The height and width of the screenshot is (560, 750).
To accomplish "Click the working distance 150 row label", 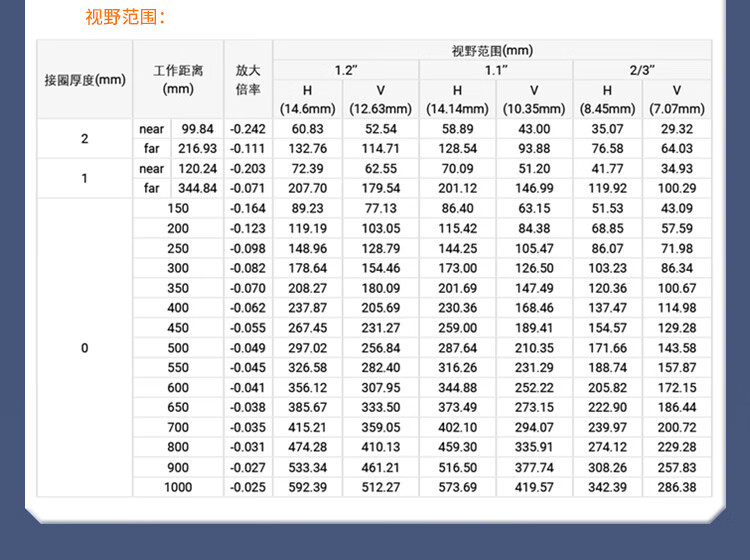I will [x=178, y=209].
